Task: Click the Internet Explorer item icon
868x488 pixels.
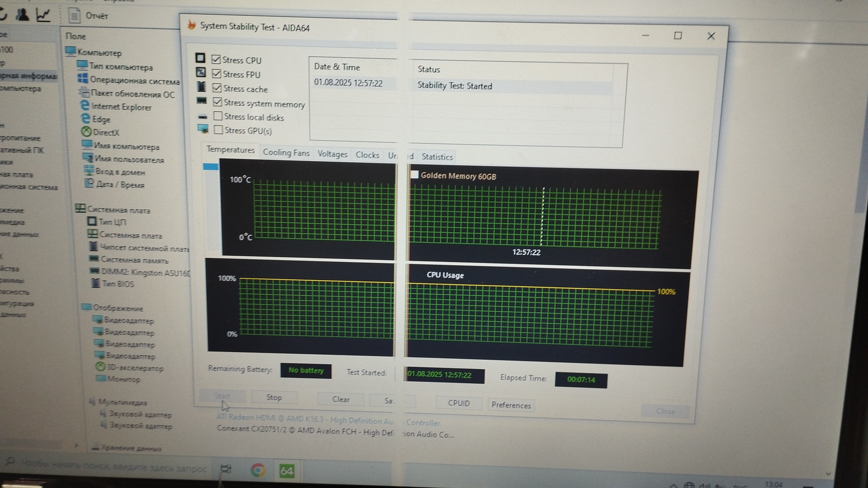Action: (x=85, y=106)
